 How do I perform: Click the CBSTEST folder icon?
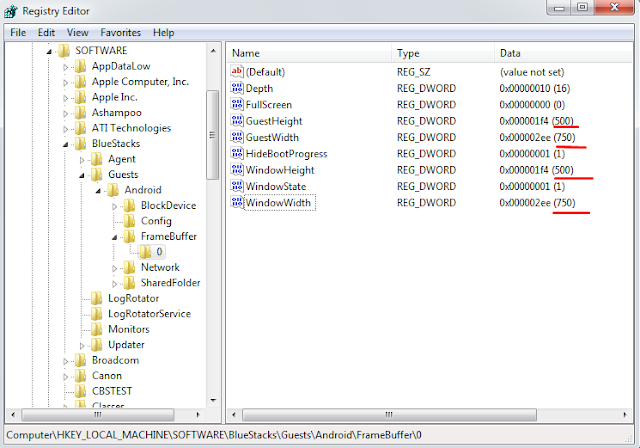coord(80,391)
